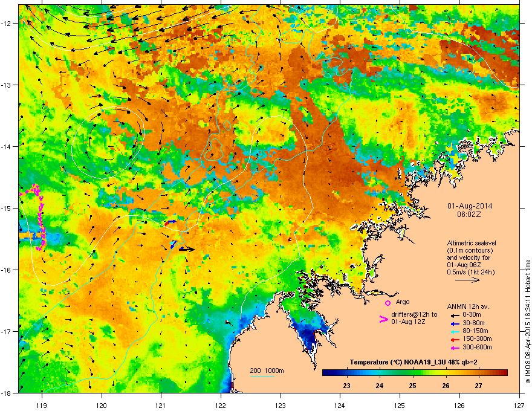
Task: Click the longitude axis label 120
Action: (102, 405)
